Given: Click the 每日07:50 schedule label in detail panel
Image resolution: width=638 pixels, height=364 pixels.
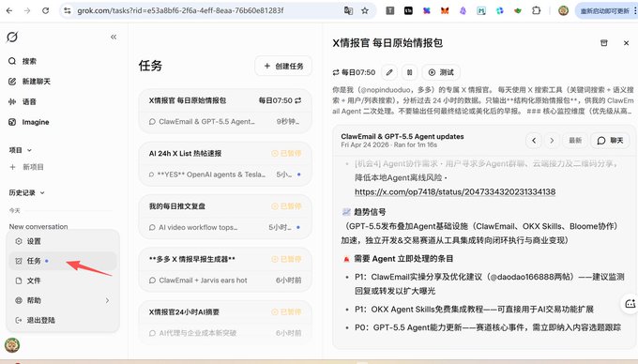Looking at the screenshot, I should (x=354, y=72).
